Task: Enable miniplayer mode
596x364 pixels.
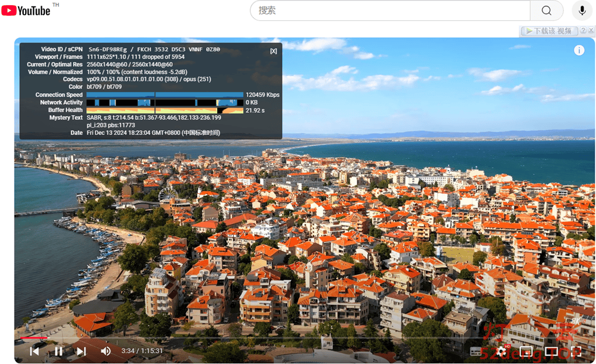Action: click(x=526, y=352)
